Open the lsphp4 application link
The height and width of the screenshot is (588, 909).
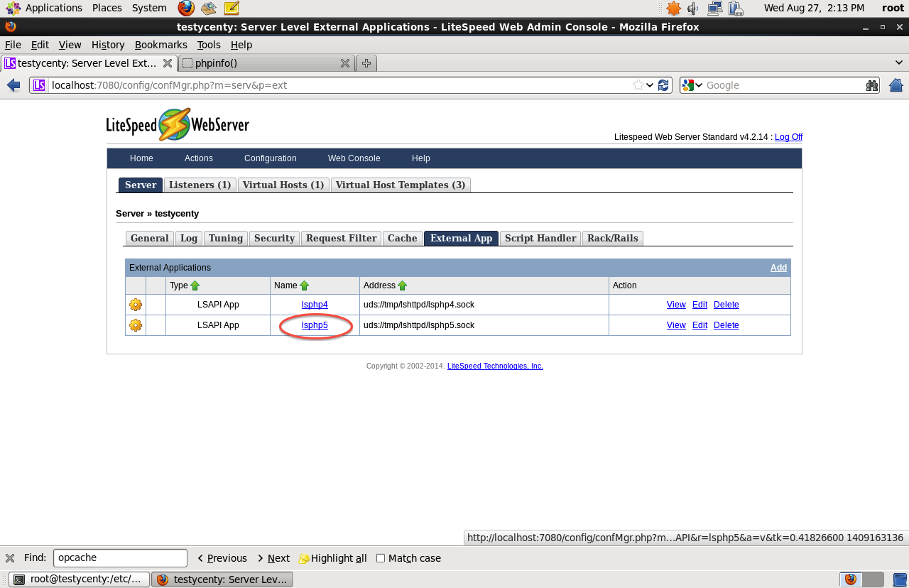pyautogui.click(x=315, y=305)
